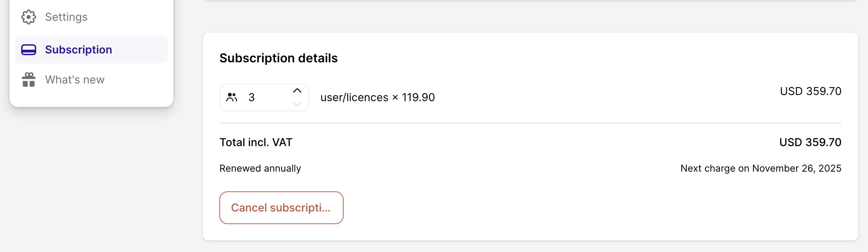Open the What's new label

pyautogui.click(x=75, y=80)
